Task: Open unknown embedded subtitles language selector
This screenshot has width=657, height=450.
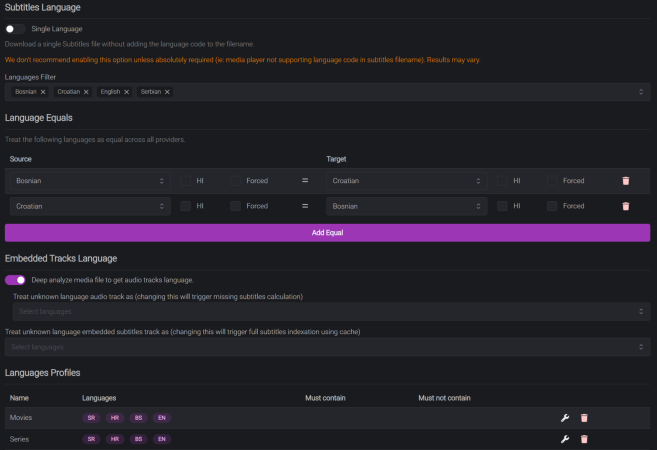Action: coord(327,347)
